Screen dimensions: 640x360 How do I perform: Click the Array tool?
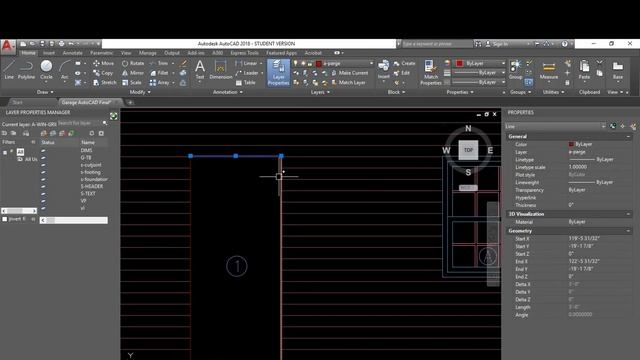[x=160, y=82]
